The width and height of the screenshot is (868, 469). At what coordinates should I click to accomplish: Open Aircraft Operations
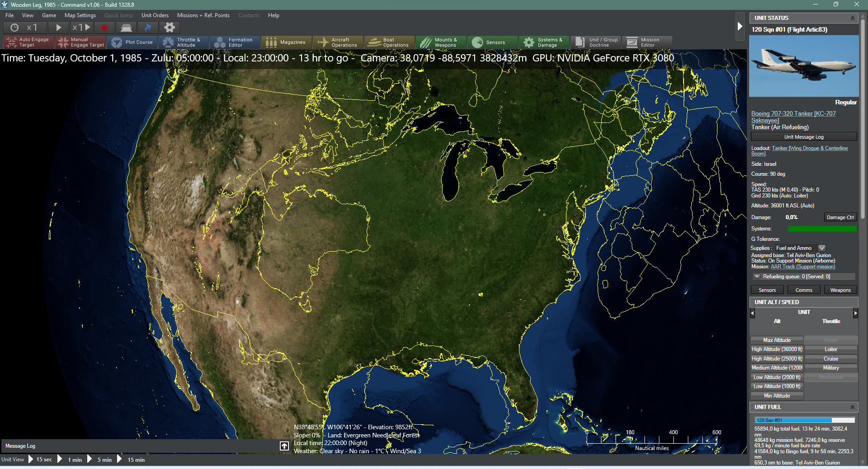(338, 42)
